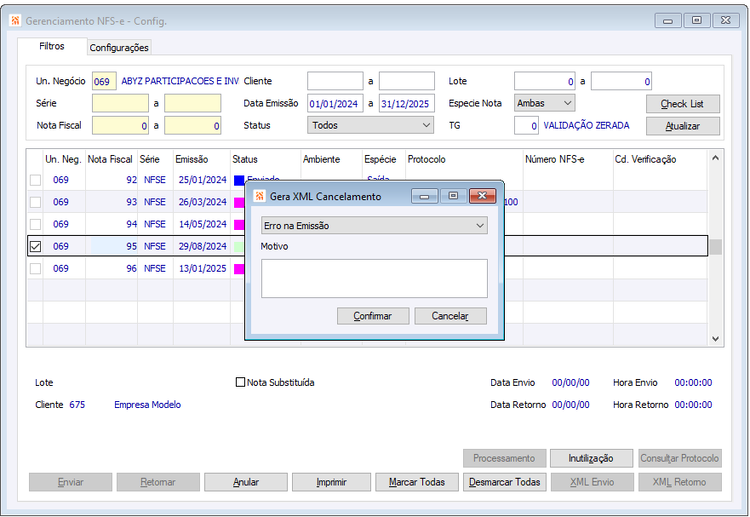The height and width of the screenshot is (517, 750).
Task: Check the row checkbox for nota fiscal 93
Action: click(35, 202)
